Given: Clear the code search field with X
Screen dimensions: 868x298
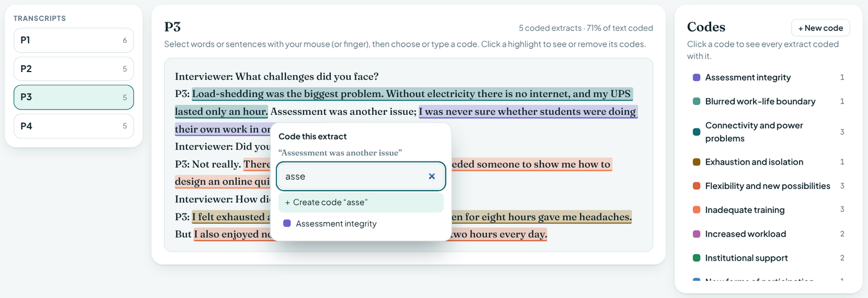Looking at the screenshot, I should (x=432, y=176).
